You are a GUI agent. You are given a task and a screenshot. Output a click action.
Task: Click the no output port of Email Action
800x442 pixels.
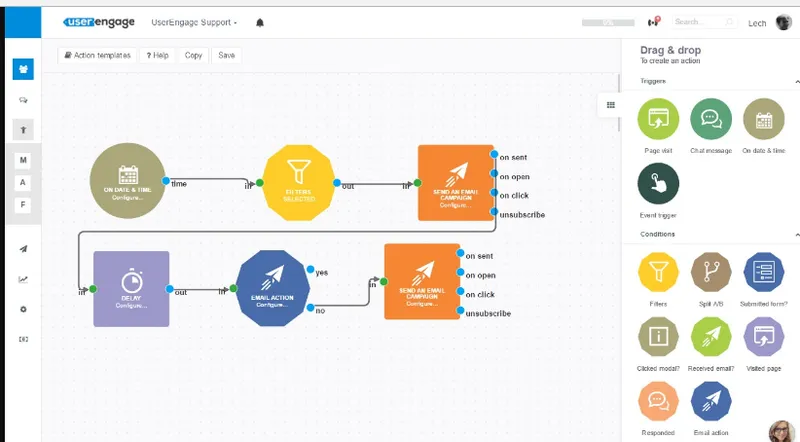pyautogui.click(x=310, y=308)
